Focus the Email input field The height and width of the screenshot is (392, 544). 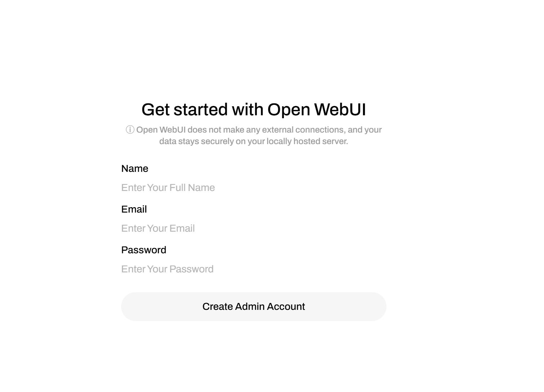pyautogui.click(x=254, y=228)
